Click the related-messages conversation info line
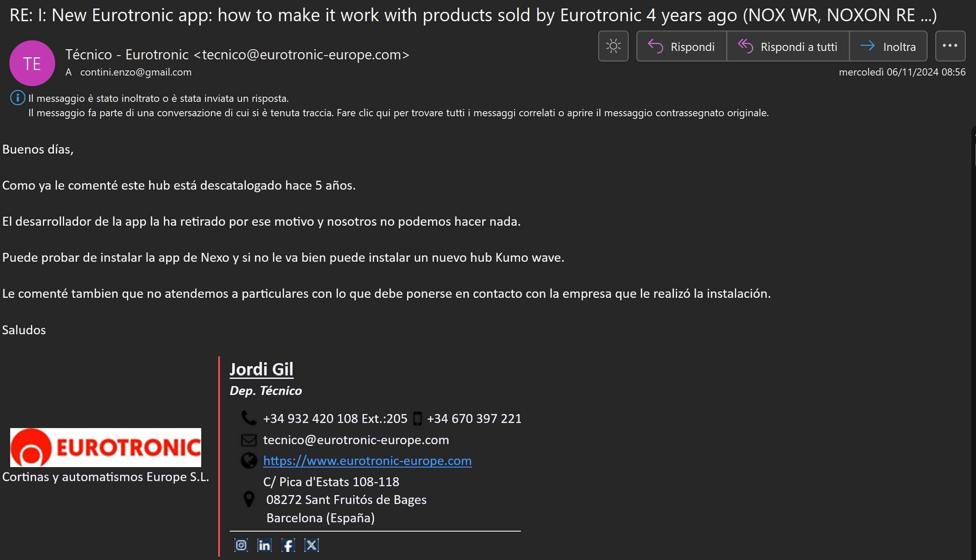Viewport: 976px width, 560px height. click(x=398, y=113)
